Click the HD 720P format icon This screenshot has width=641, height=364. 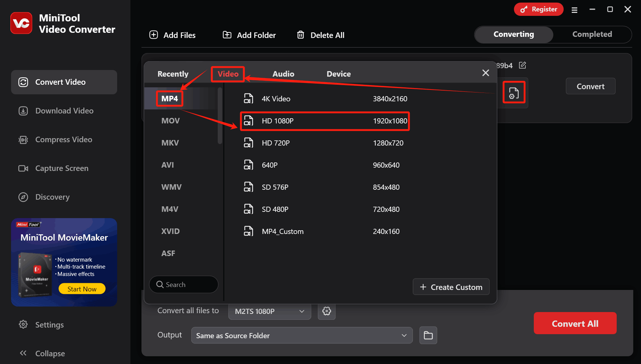tap(249, 143)
